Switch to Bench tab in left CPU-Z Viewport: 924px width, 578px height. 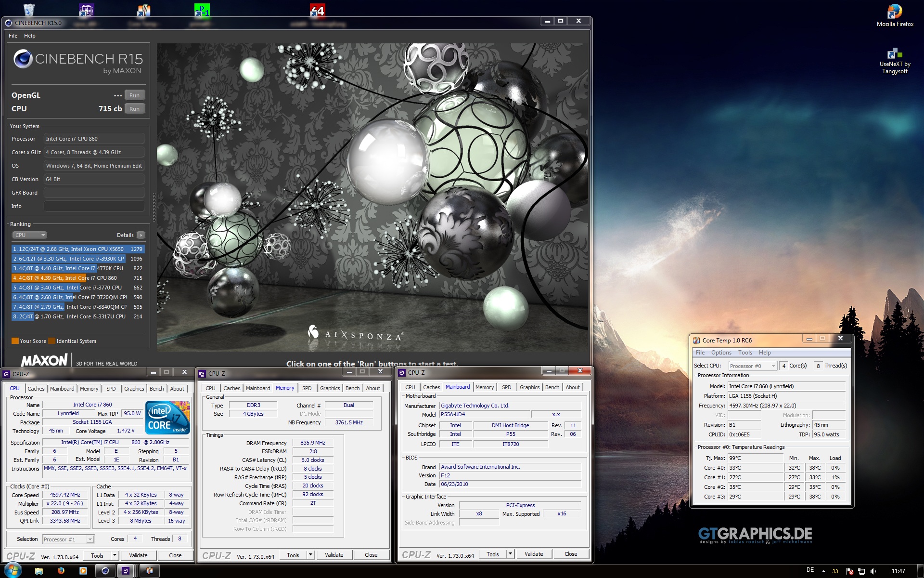point(156,389)
